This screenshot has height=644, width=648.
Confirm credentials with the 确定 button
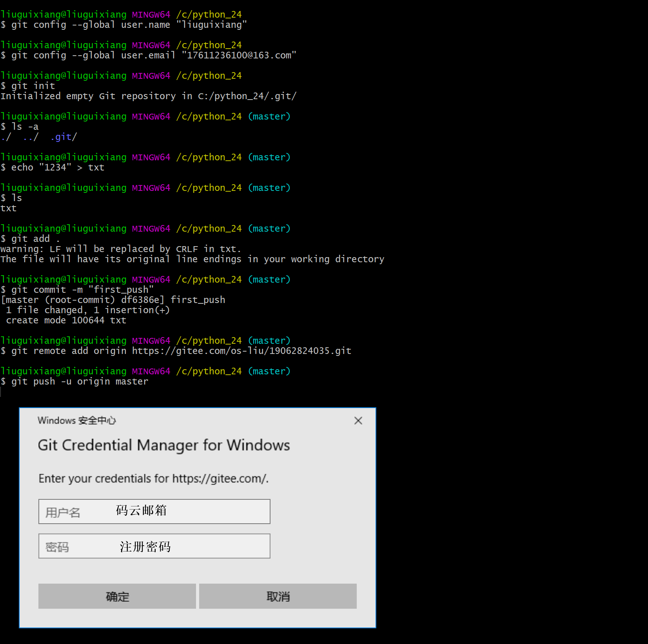pyautogui.click(x=117, y=596)
